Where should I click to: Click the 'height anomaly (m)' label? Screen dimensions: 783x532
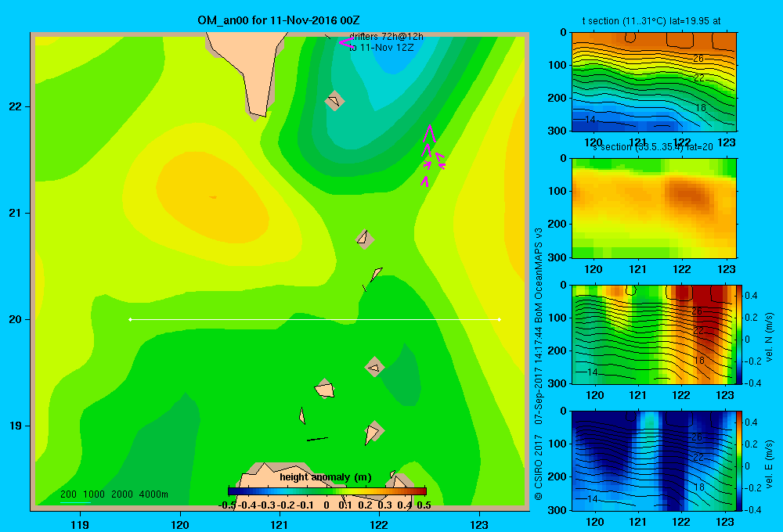(326, 477)
